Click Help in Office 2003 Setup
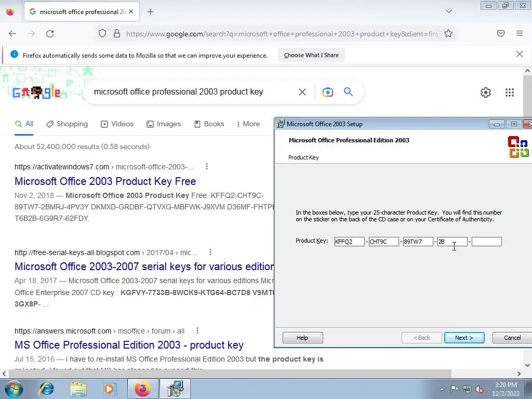Viewport: 532px width, 399px height. click(302, 338)
